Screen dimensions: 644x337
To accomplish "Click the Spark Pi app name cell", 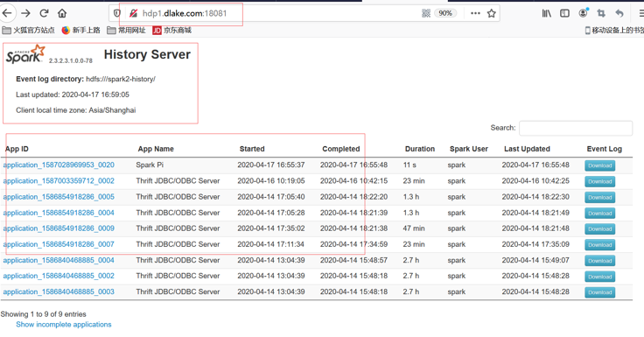I will point(150,165).
